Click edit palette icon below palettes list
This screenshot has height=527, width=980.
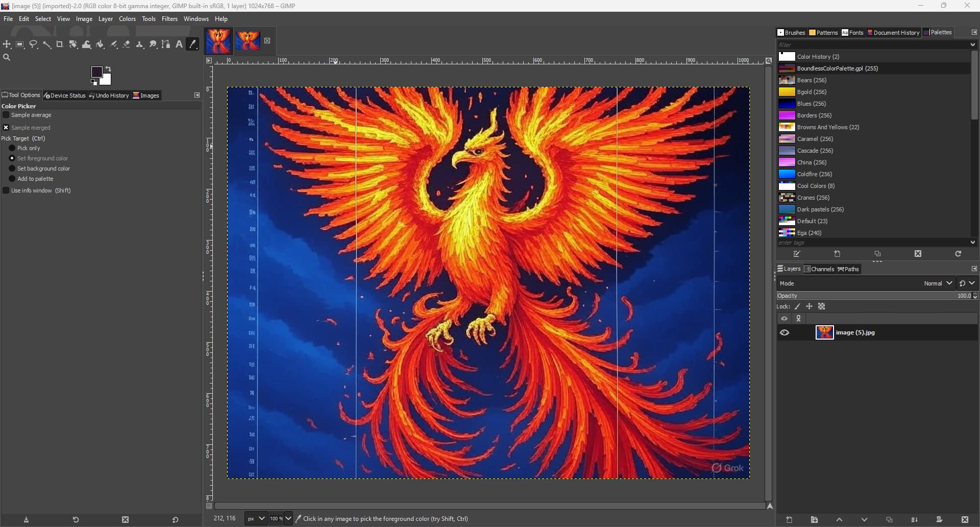pyautogui.click(x=797, y=254)
